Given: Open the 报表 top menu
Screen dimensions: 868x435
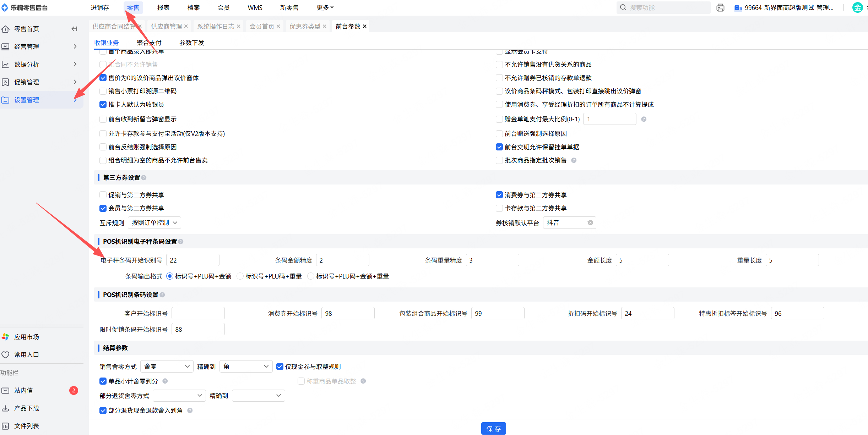Looking at the screenshot, I should point(163,7).
